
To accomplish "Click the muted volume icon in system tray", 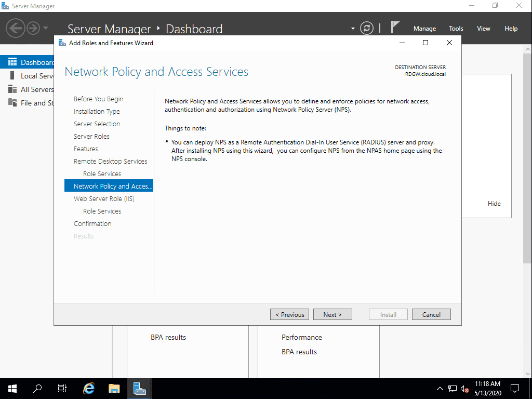I will pos(465,388).
